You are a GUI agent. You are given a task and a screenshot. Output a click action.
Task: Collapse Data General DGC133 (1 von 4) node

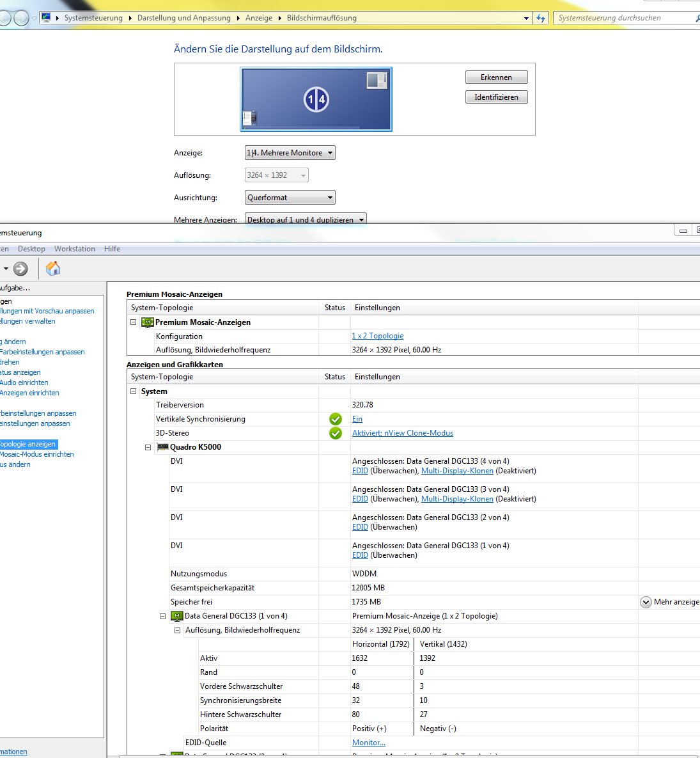click(x=163, y=616)
